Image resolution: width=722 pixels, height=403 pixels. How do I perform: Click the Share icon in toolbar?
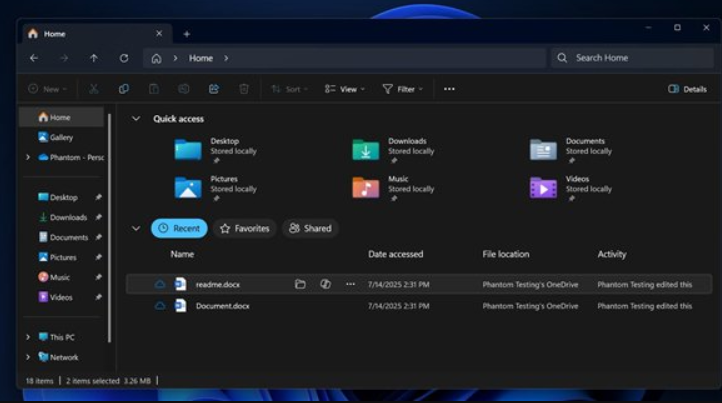(214, 89)
